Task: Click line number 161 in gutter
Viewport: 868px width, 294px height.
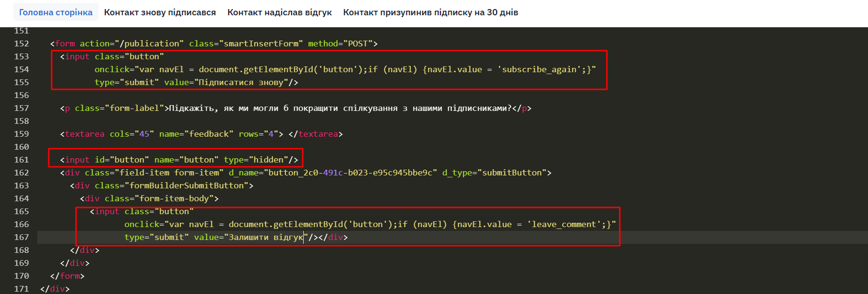Action: pos(22,160)
